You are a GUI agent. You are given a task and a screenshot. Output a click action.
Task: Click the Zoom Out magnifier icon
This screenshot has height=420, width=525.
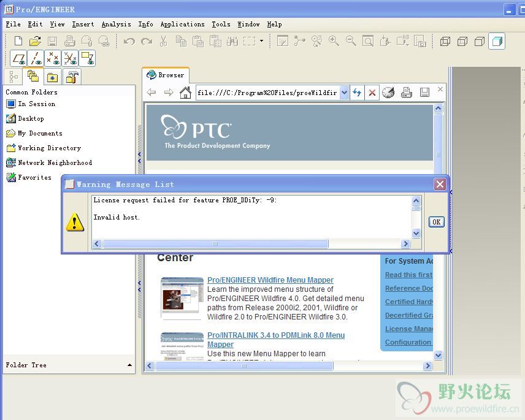point(351,41)
